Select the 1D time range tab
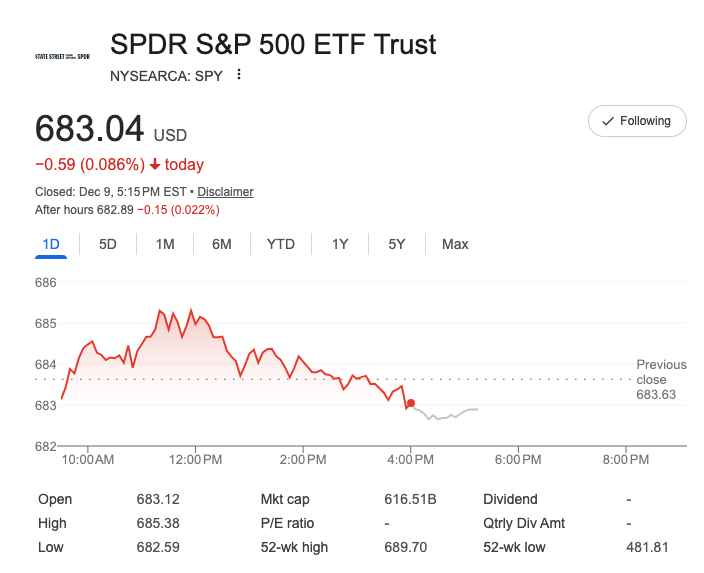Viewport: 704px width, 573px height. pos(51,244)
